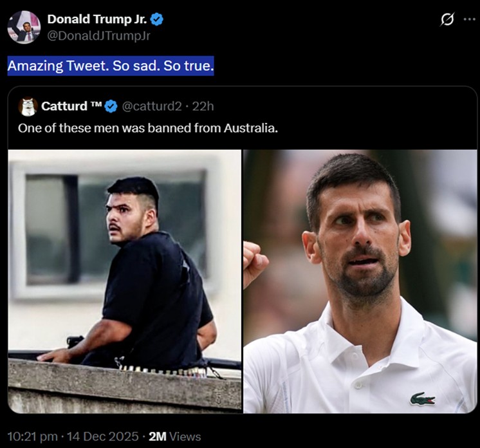Image resolution: width=480 pixels, height=448 pixels.
Task: Enlarge the right photo of man in white polo
Action: pyautogui.click(x=360, y=281)
